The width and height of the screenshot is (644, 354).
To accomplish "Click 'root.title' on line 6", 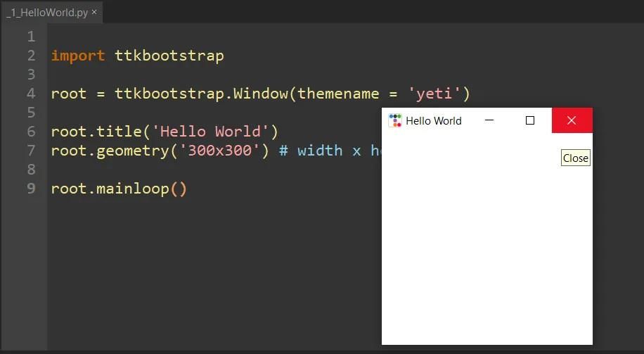I will pos(96,132).
